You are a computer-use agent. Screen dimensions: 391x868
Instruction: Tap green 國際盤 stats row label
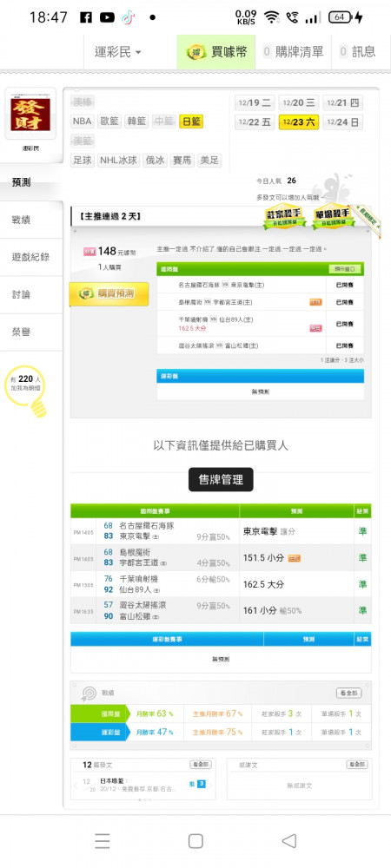coord(98,714)
